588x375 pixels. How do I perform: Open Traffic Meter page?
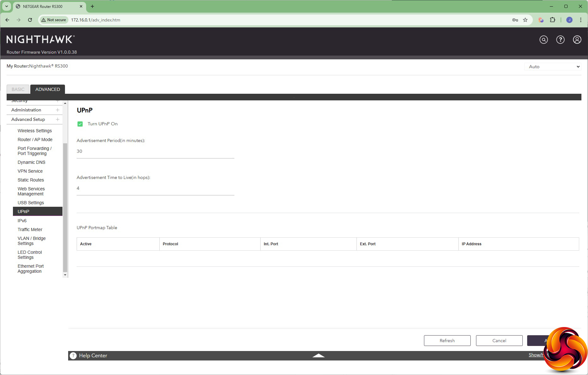click(x=30, y=229)
